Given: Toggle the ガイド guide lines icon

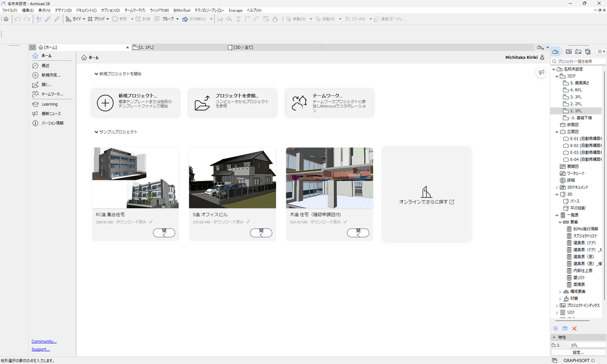Looking at the screenshot, I should point(69,19).
